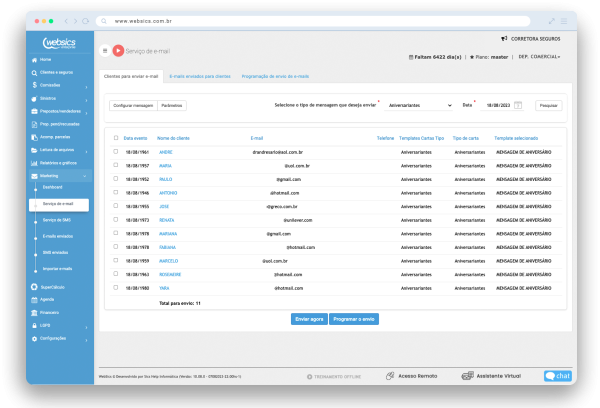Click the folder icon for Leitura de arquivos

pyautogui.click(x=34, y=150)
